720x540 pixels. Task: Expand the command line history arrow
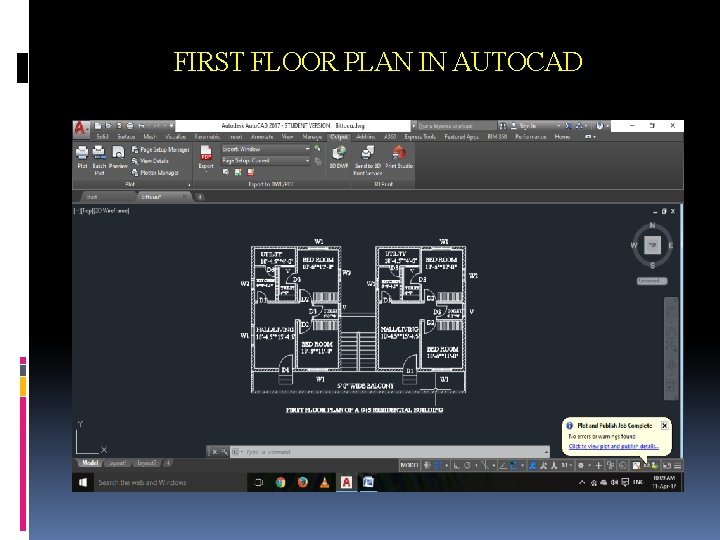tap(546, 452)
